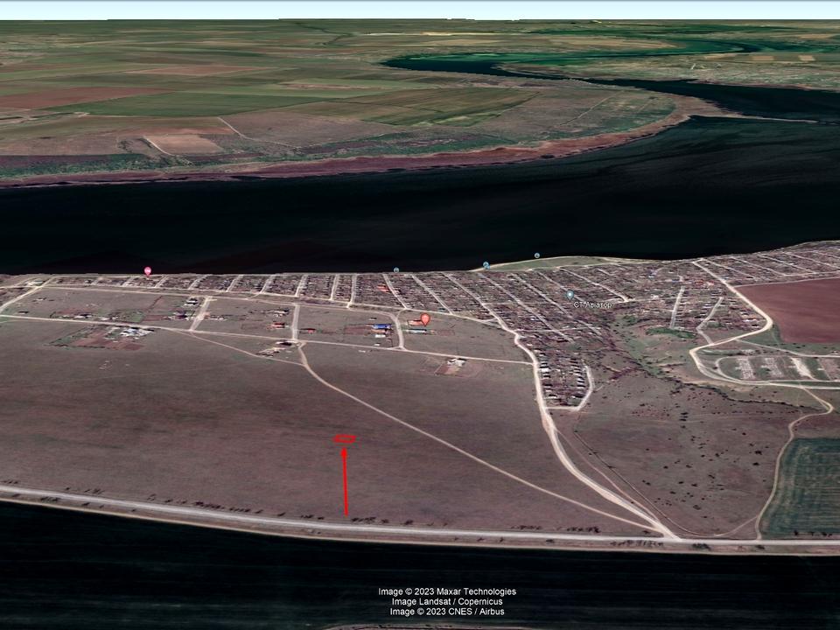Screen dimensions: 840x630
Task: Click the red arrow pointing at the plot
Action: (x=346, y=481)
